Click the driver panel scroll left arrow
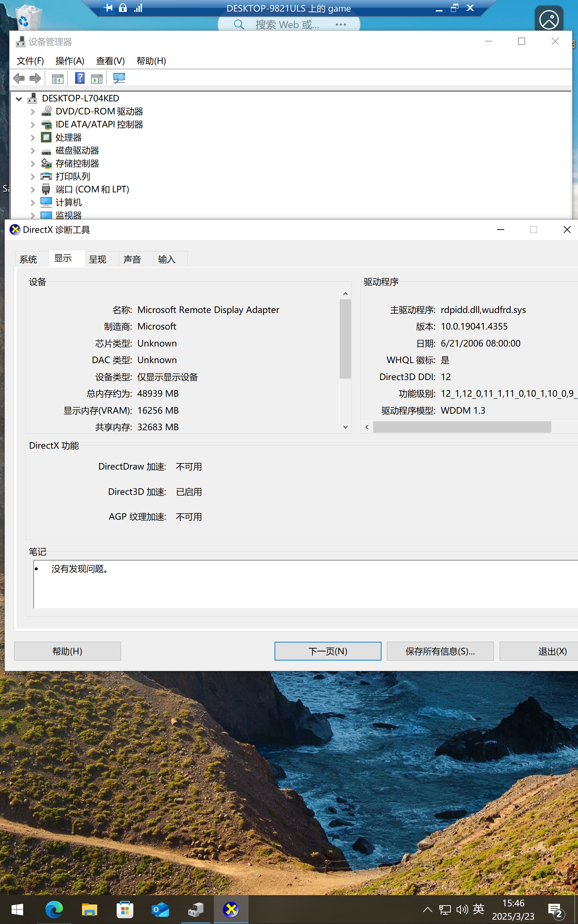Image resolution: width=578 pixels, height=924 pixels. 367,427
